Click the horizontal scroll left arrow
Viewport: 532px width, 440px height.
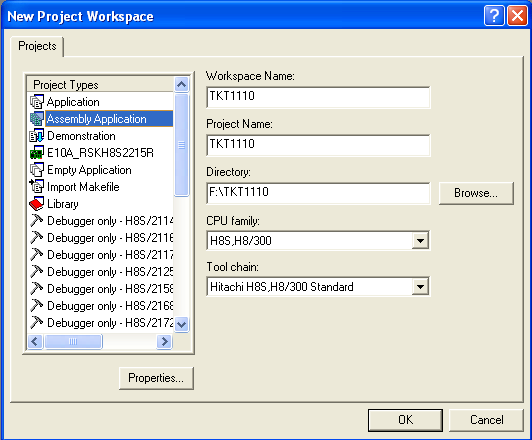point(35,341)
